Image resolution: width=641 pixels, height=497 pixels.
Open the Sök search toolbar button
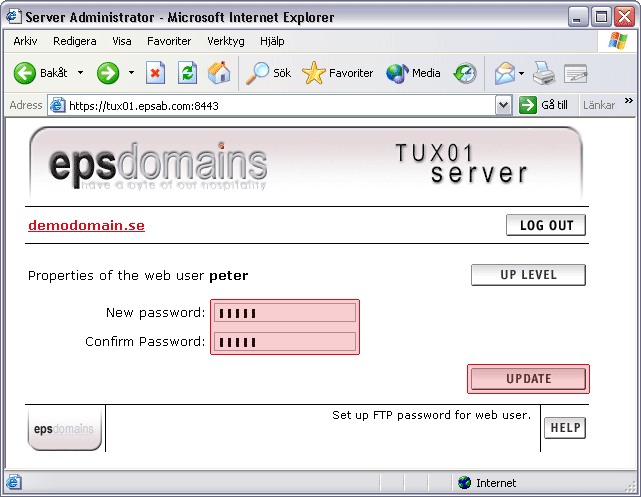click(x=269, y=73)
